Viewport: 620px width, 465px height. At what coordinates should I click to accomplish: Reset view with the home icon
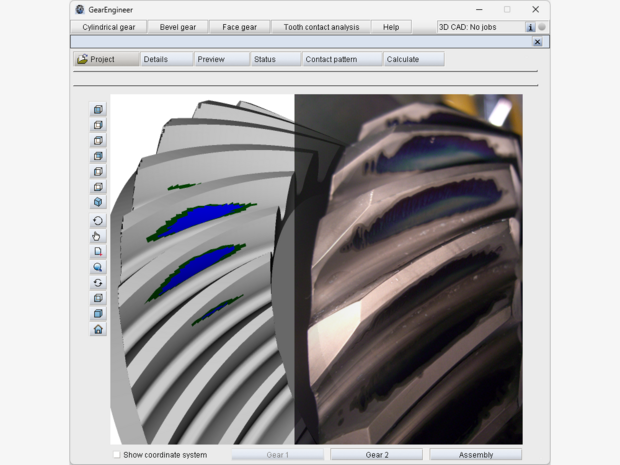click(98, 329)
